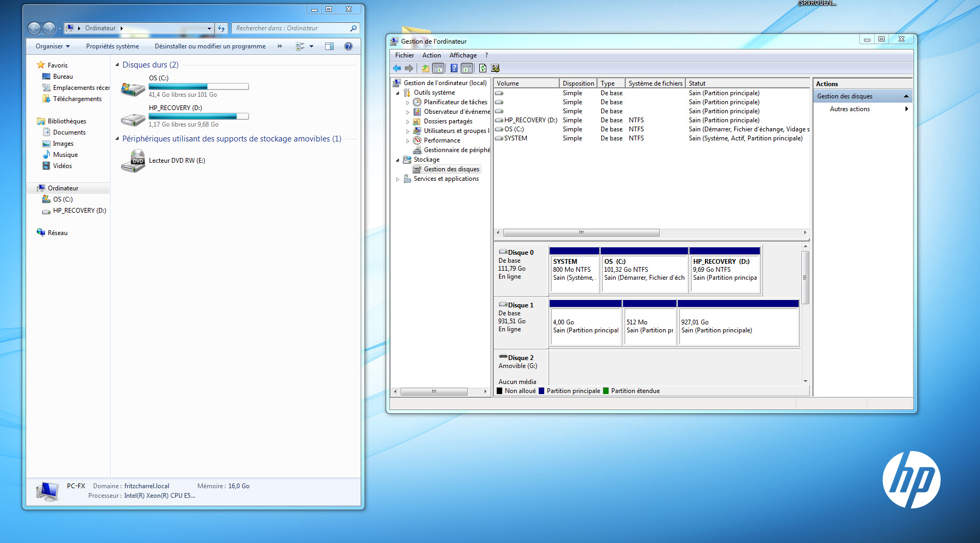980x543 pixels.
Task: Sort by Volume column header
Action: tap(527, 83)
